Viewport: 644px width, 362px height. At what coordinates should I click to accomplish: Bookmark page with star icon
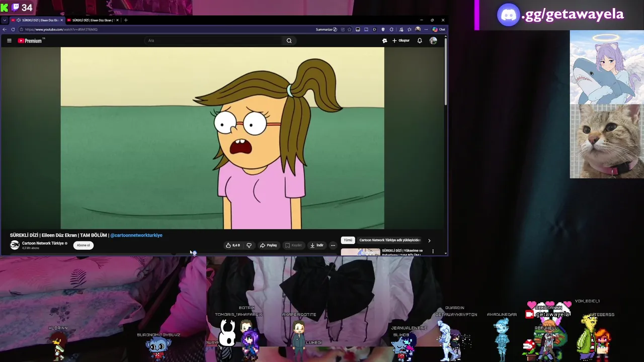pos(349,29)
